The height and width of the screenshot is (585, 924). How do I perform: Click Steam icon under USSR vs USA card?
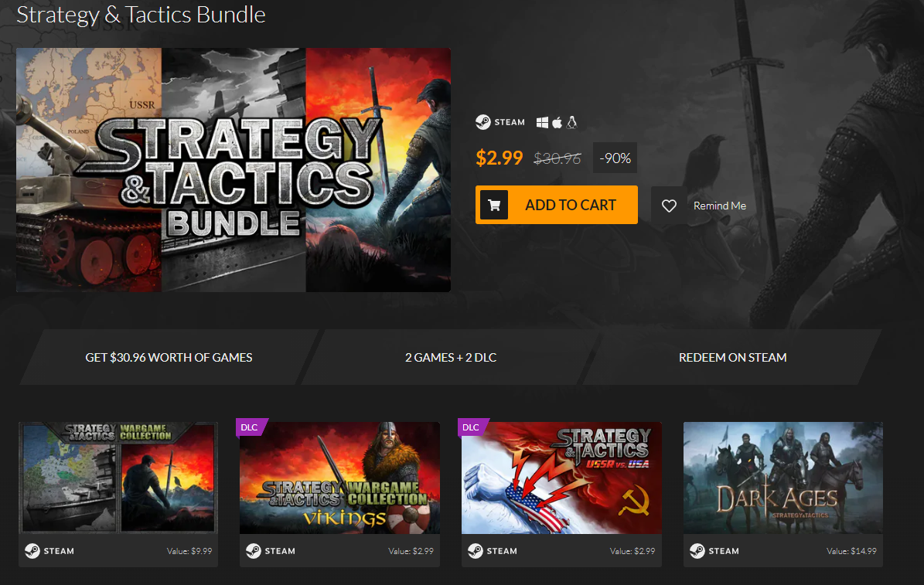475,551
